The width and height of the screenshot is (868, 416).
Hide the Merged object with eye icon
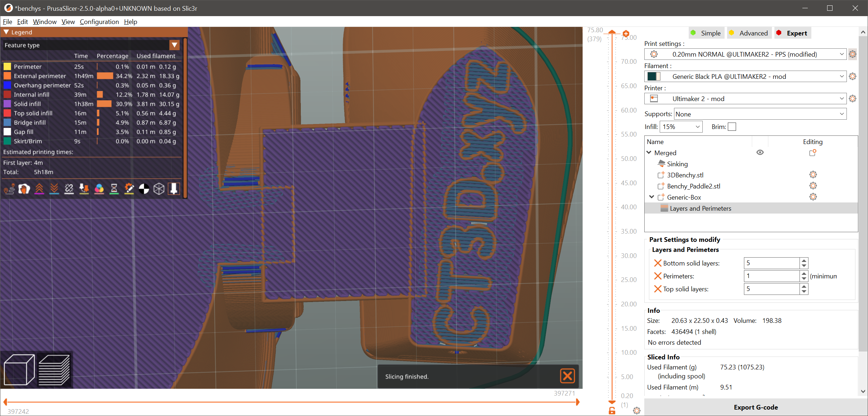click(760, 153)
